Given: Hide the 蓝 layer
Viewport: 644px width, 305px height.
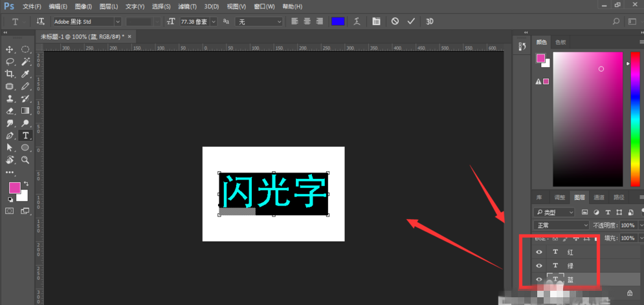Looking at the screenshot, I should pyautogui.click(x=539, y=279).
